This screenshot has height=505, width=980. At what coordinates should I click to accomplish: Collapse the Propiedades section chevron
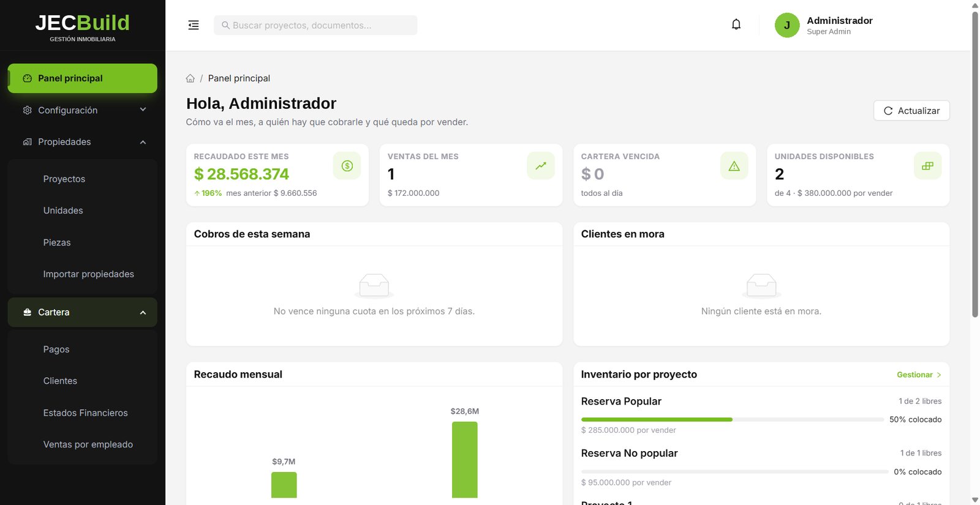[143, 142]
